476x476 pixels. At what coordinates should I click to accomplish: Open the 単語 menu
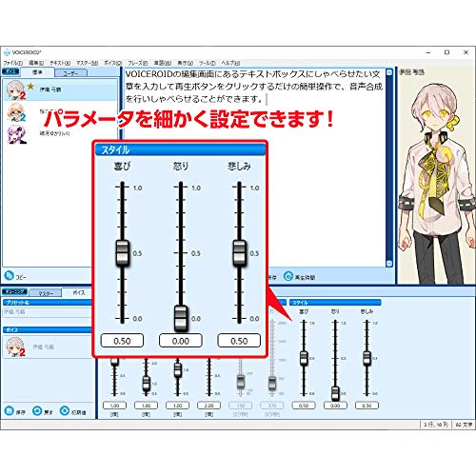click(x=163, y=63)
